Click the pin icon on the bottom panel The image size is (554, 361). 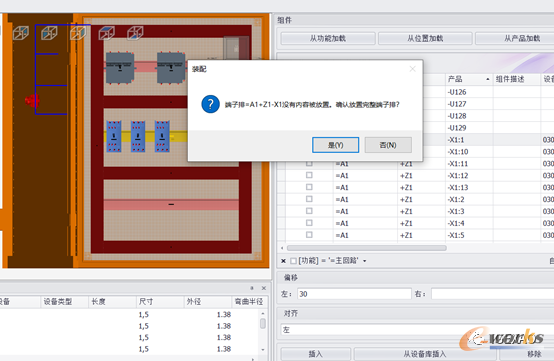tap(252, 288)
